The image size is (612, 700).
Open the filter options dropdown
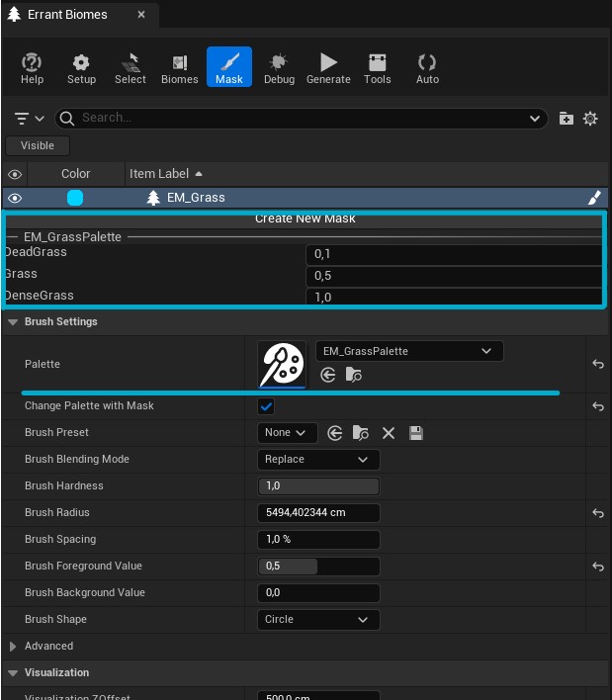[29, 119]
